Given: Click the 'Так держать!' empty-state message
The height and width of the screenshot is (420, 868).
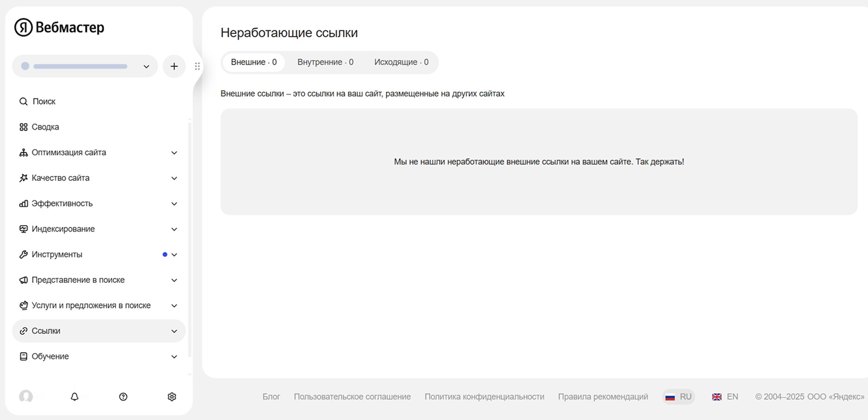Looking at the screenshot, I should tap(539, 161).
